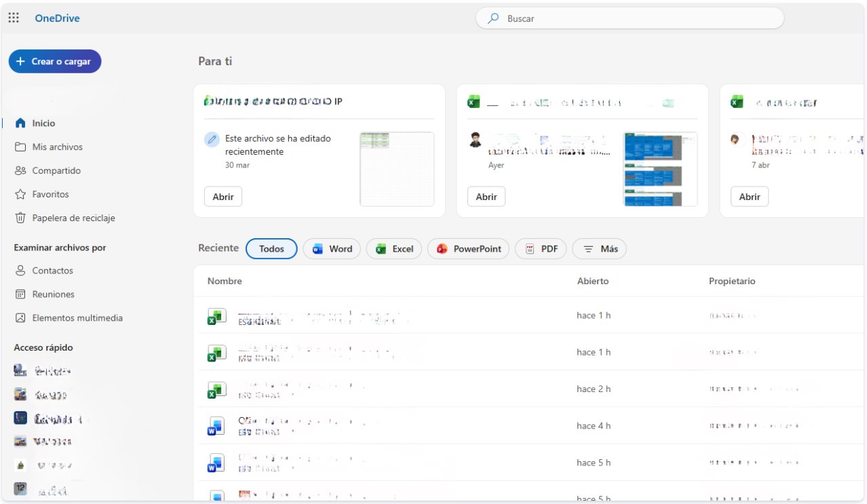This screenshot has height=504, width=867.
Task: Click the magnifier icon in Buscar
Action: point(494,18)
